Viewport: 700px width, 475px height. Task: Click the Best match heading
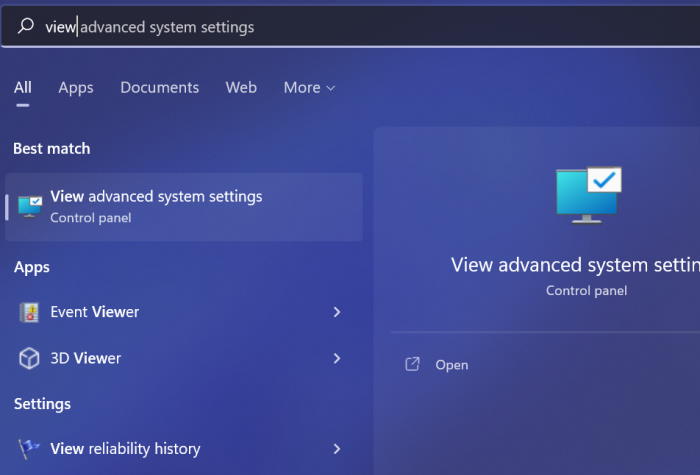[52, 149]
